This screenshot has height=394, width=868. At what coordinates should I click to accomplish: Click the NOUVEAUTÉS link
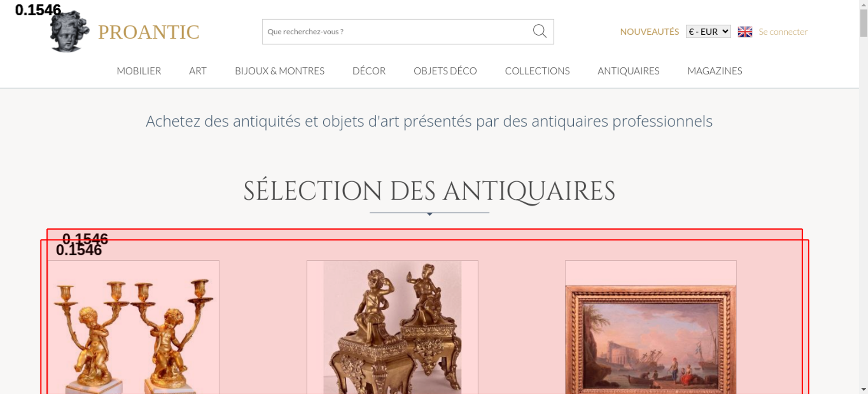(x=649, y=32)
